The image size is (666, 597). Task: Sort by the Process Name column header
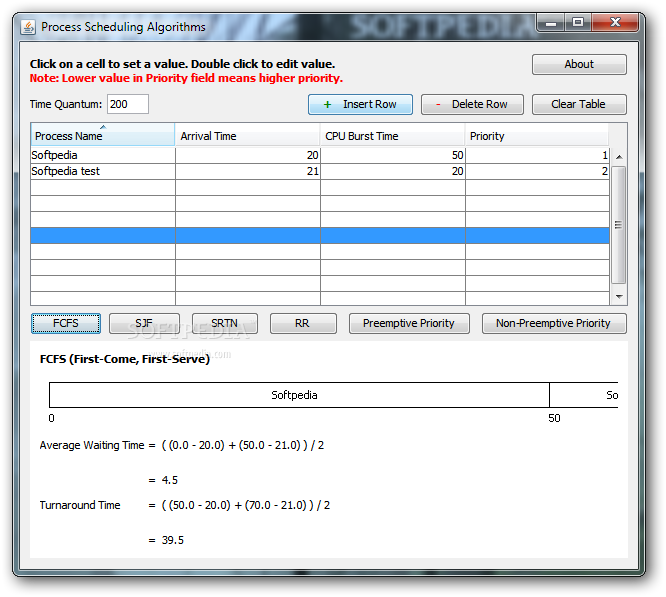(x=103, y=135)
